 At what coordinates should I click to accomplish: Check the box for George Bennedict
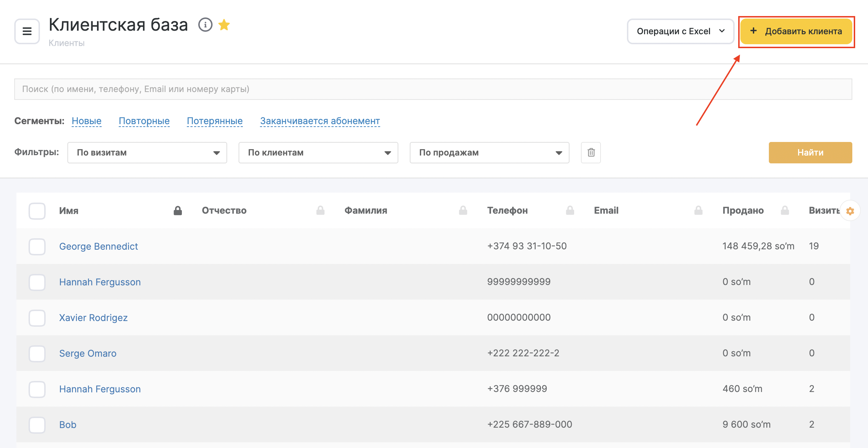pos(37,246)
